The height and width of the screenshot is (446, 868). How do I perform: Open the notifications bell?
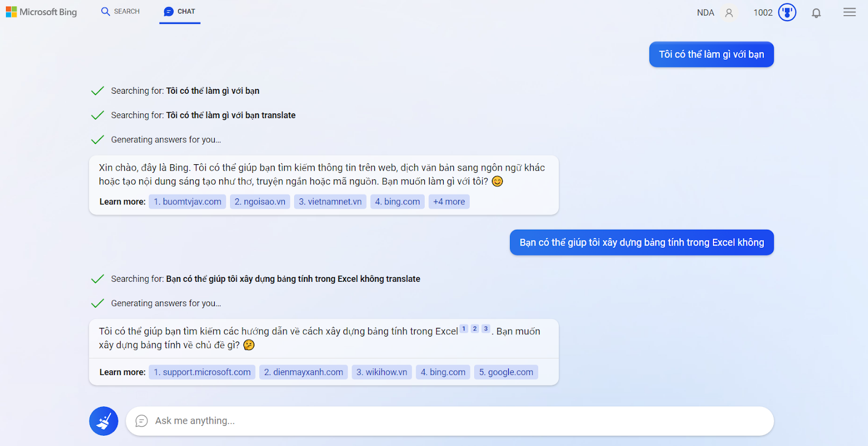(816, 12)
